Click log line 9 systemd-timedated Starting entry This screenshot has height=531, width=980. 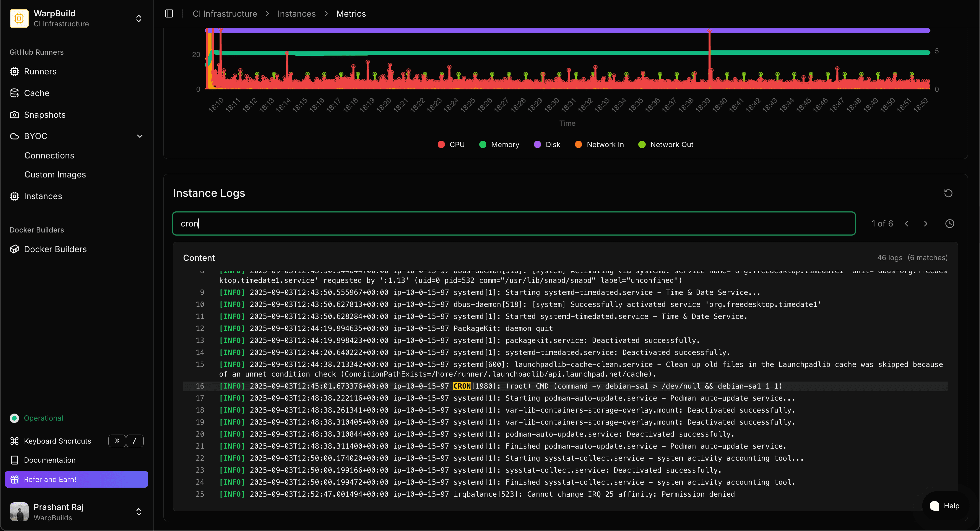pos(565,292)
